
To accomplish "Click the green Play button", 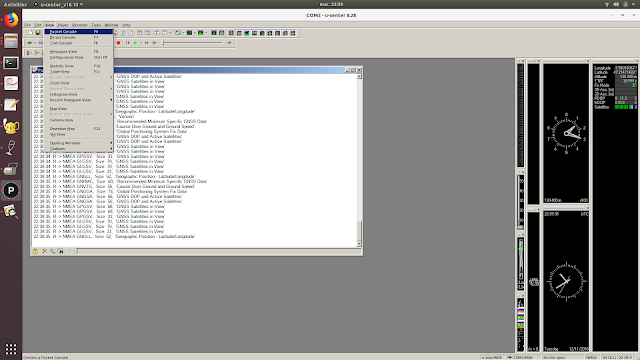I will point(136,43).
